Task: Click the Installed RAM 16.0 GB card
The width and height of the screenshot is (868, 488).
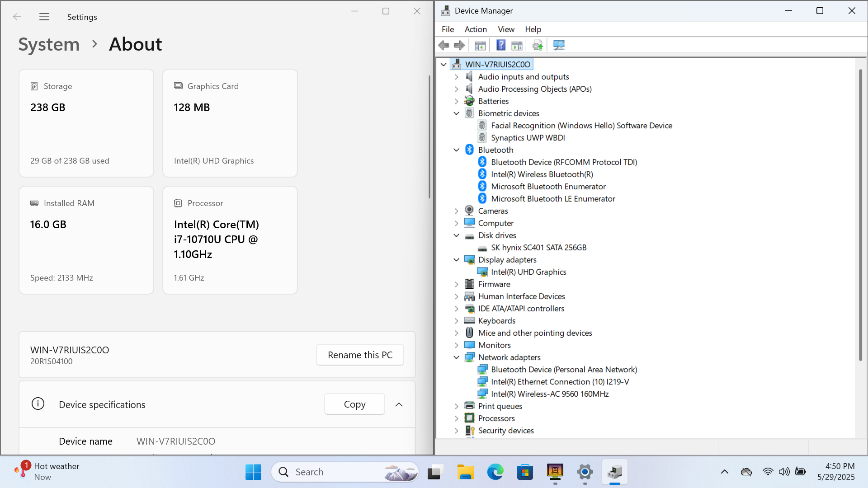Action: (x=86, y=240)
